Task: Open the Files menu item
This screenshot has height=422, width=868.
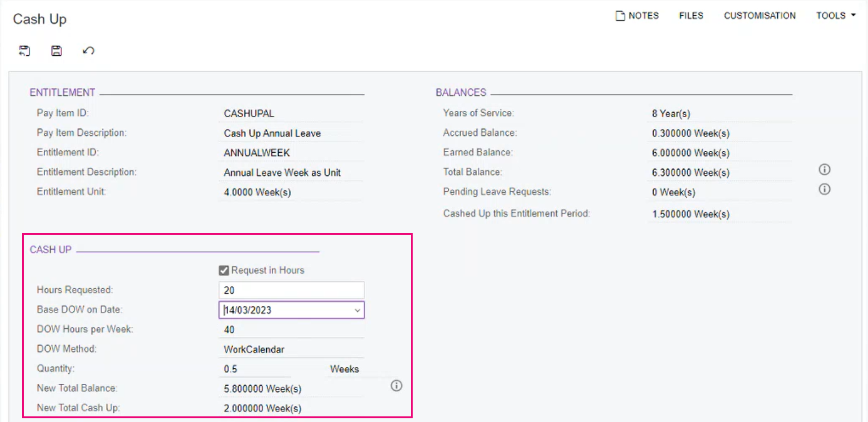Action: click(691, 16)
